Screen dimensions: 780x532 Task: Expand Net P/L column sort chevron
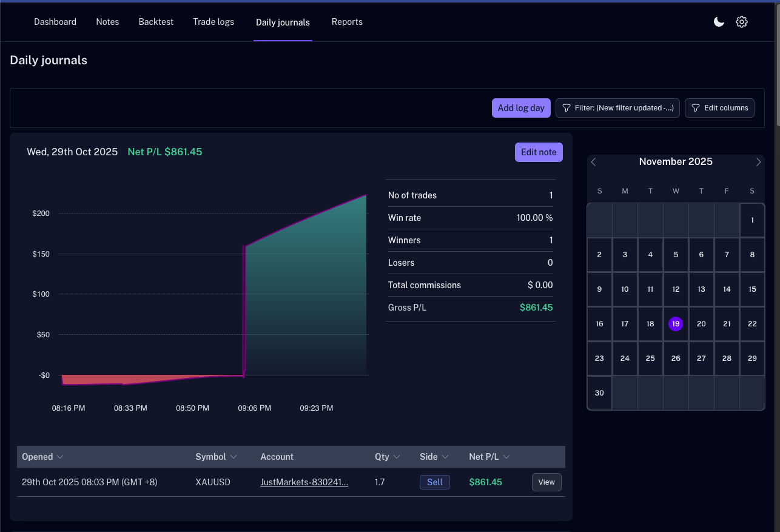tap(506, 457)
